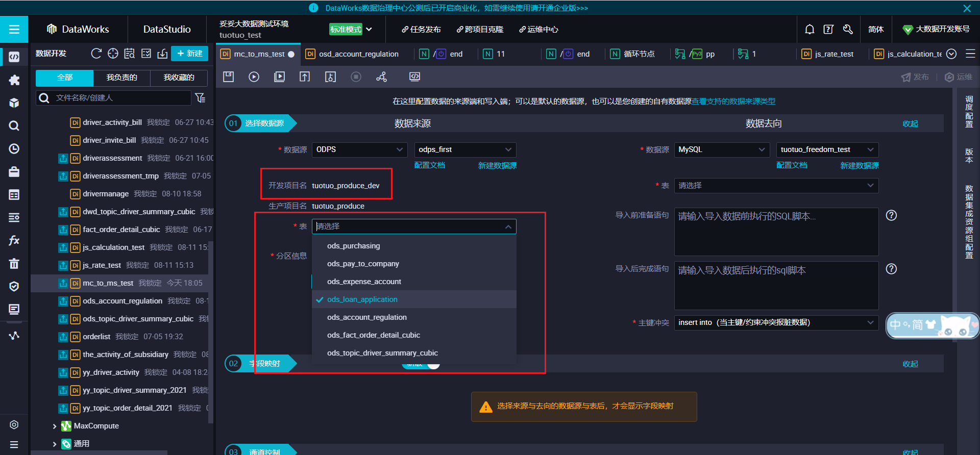980x455 pixels.
Task: Click the batch operation checklist icon
Action: 146,54
